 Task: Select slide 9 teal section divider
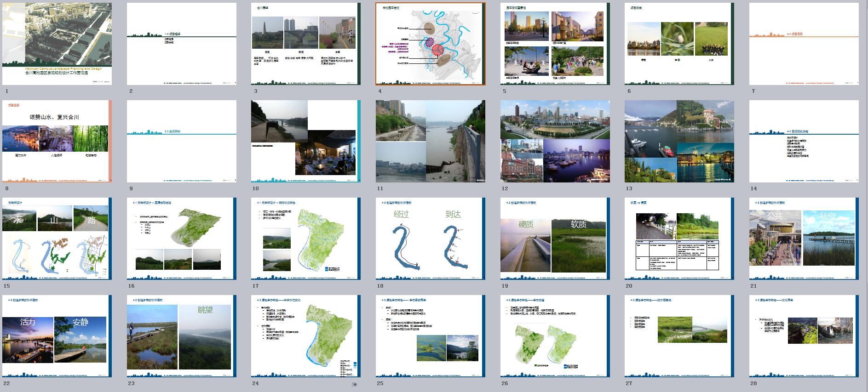click(x=182, y=141)
